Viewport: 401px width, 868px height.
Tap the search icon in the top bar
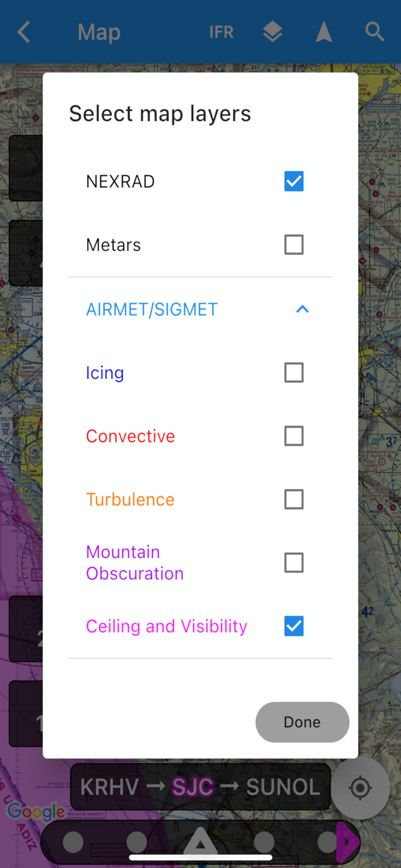pos(374,32)
